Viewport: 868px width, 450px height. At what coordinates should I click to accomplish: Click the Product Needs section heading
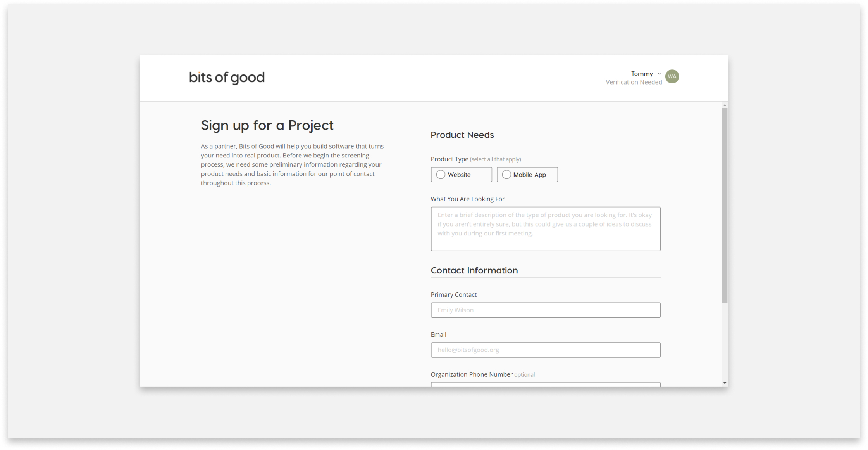462,135
